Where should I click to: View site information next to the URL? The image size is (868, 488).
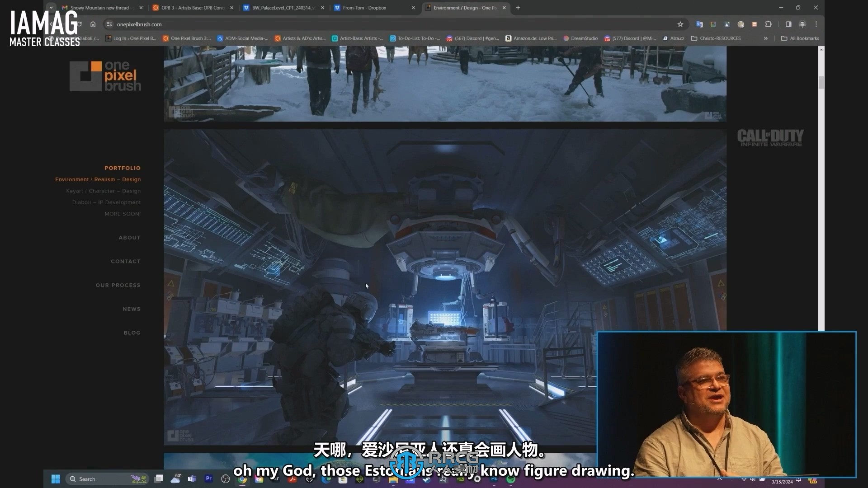click(109, 24)
